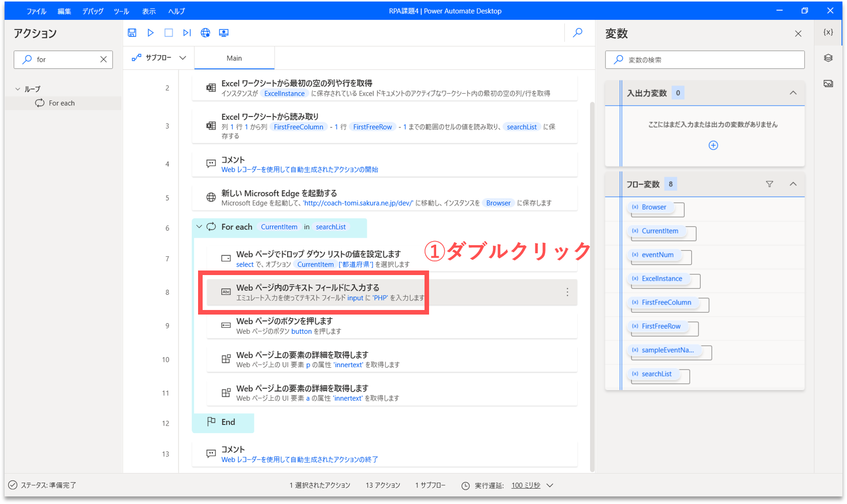847x504 pixels.
Task: Clear the actions search field
Action: (x=103, y=59)
